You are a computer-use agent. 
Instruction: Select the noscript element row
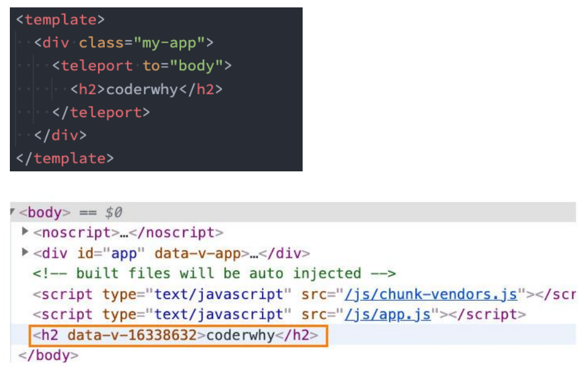click(x=128, y=233)
